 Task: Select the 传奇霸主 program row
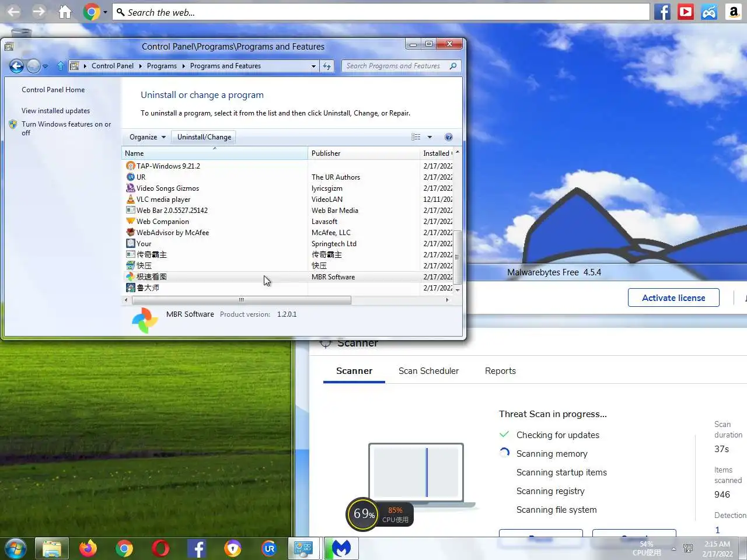289,255
